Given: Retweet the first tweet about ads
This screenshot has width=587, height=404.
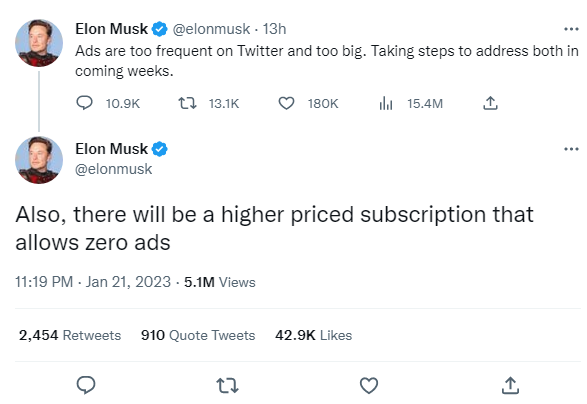Looking at the screenshot, I should click(x=187, y=103).
